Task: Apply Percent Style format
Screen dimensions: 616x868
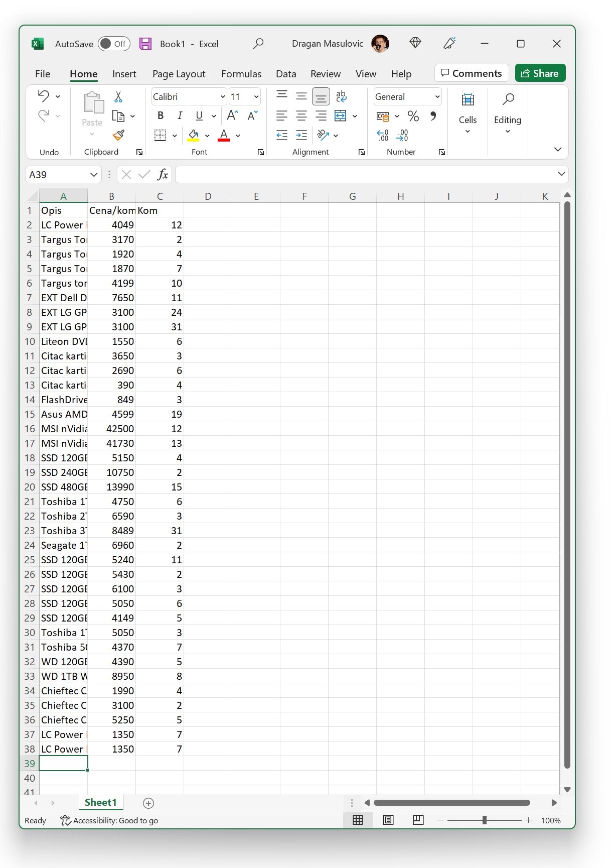Action: (413, 116)
